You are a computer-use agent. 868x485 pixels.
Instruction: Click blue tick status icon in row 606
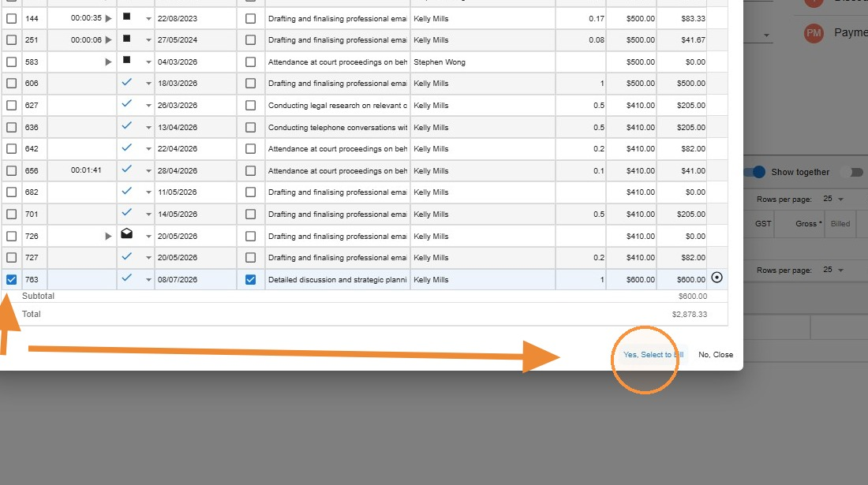(127, 82)
